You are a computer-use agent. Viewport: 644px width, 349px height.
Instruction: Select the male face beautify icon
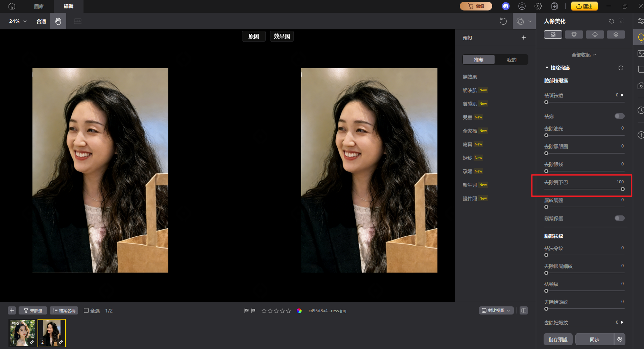[x=574, y=34]
